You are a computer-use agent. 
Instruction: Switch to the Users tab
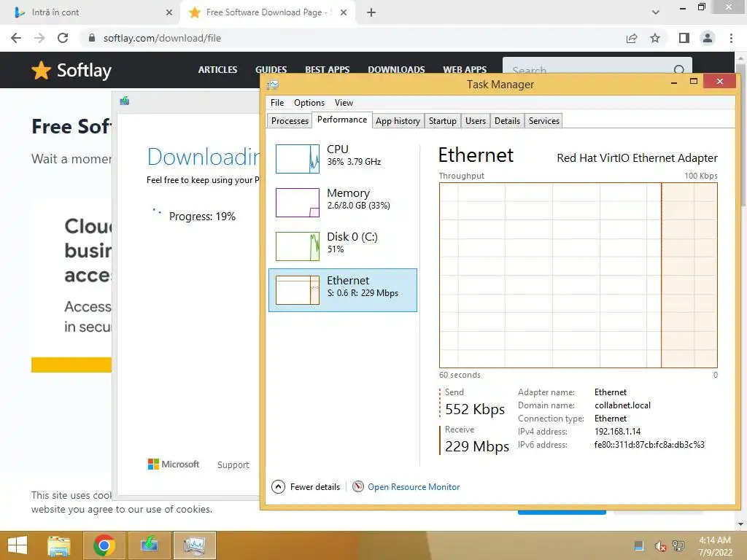click(x=476, y=121)
